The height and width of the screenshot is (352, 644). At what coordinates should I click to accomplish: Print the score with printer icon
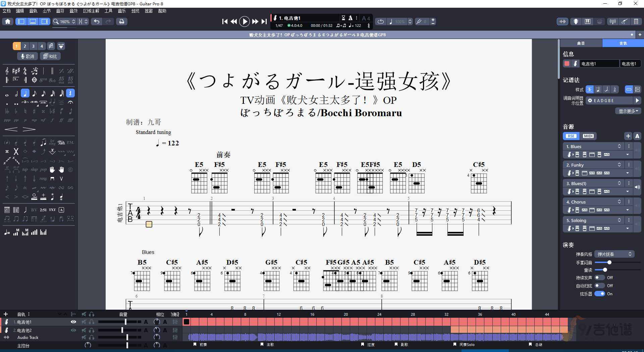coord(121,21)
